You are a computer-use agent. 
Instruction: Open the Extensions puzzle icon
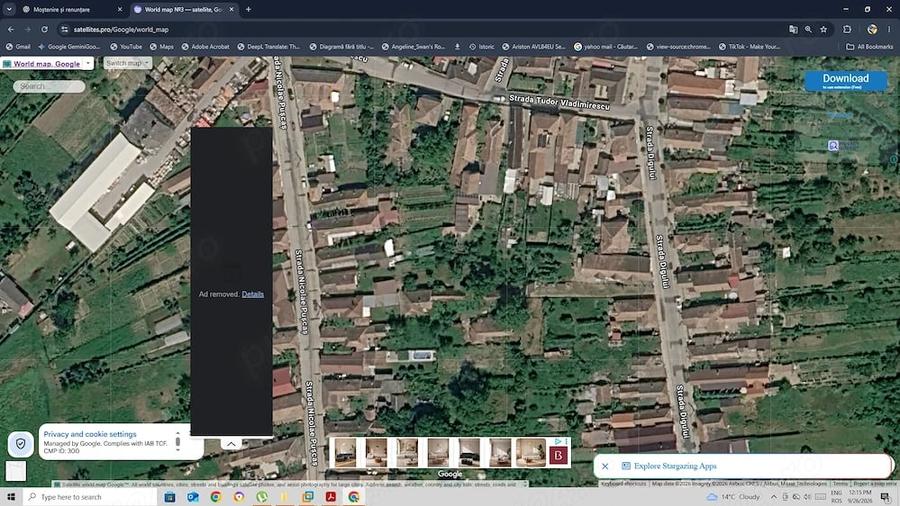(x=847, y=29)
